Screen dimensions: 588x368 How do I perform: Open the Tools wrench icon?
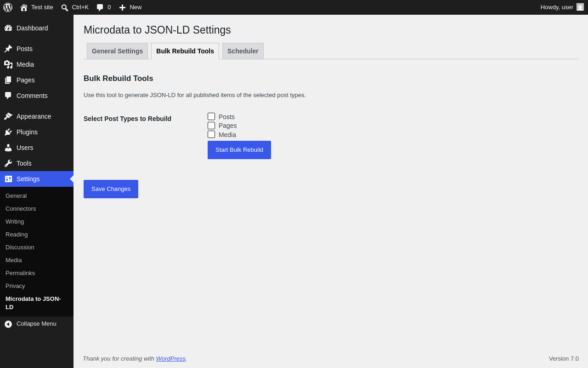tap(8, 163)
